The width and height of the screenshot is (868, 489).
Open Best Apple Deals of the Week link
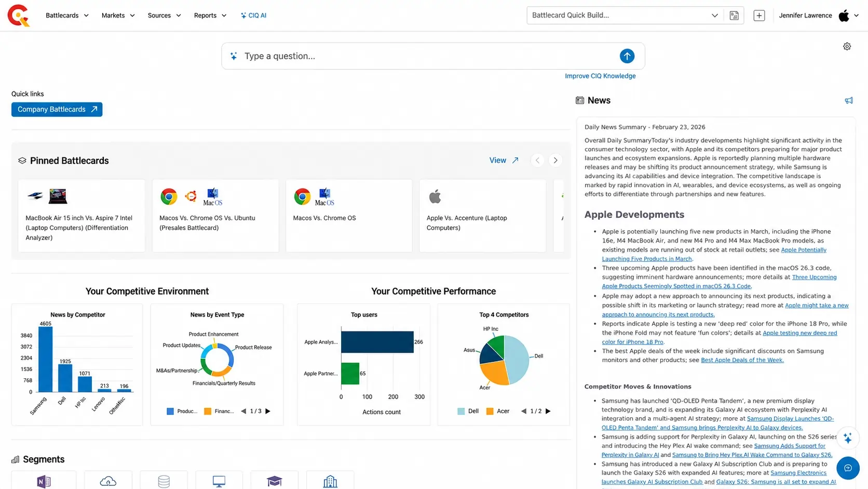coord(742,360)
